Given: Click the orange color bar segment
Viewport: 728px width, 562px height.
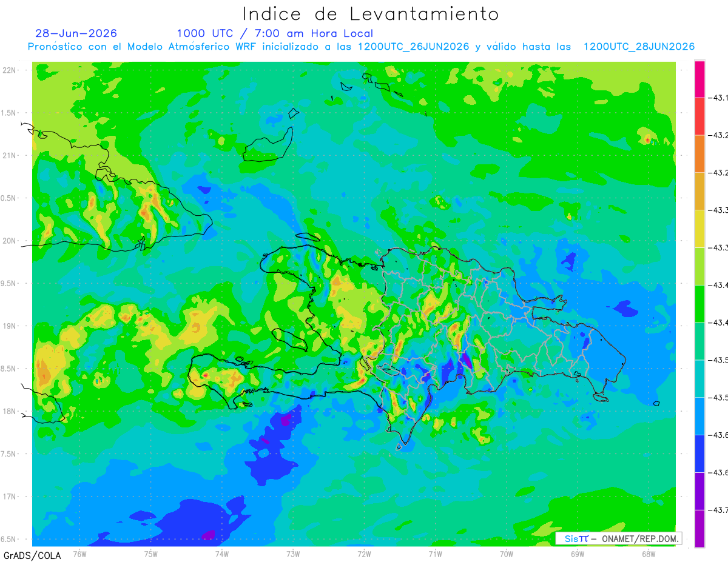Looking at the screenshot, I should point(699,153).
